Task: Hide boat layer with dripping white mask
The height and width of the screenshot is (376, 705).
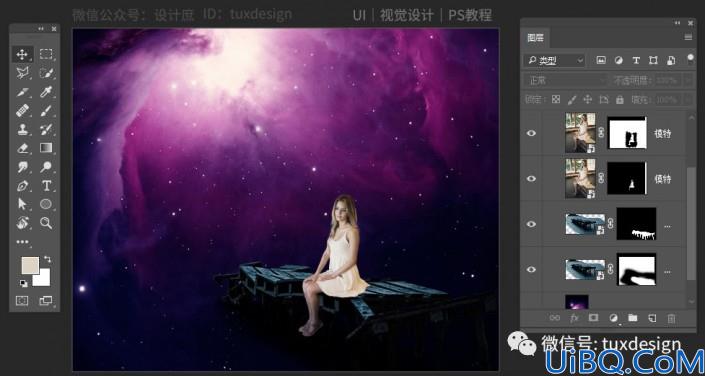Action: point(531,224)
